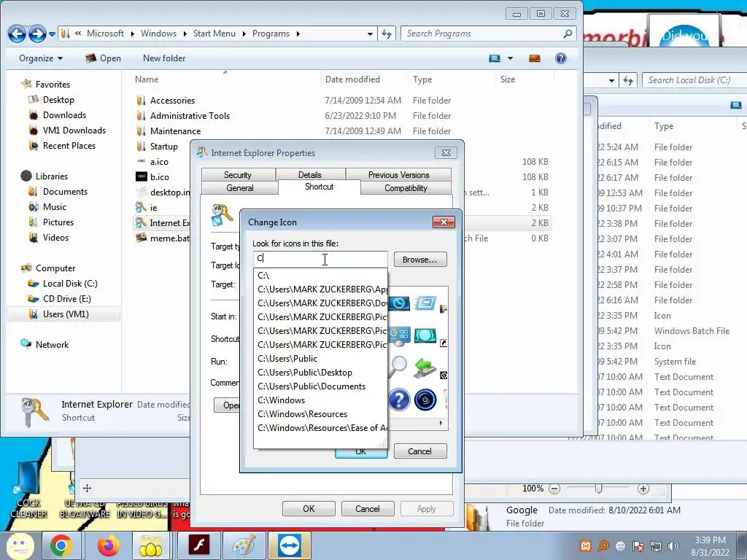Click Open in the Explorer toolbar
This screenshot has width=747, height=560.
click(x=103, y=58)
